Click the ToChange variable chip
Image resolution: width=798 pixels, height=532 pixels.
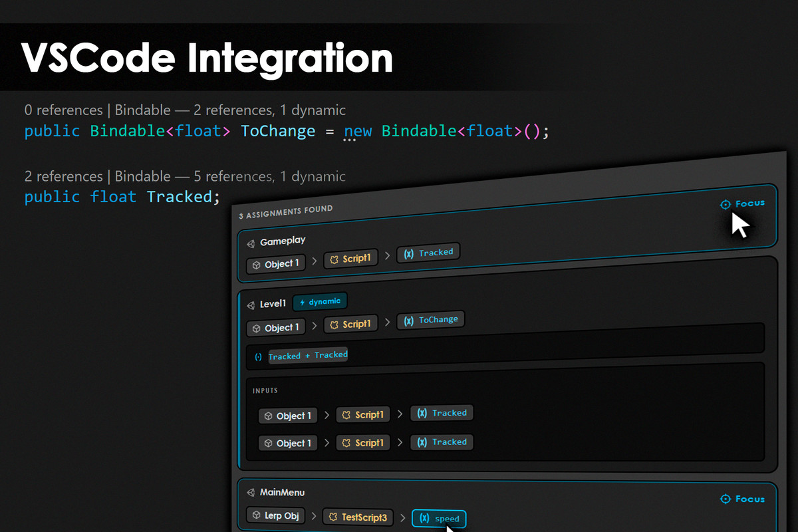tap(431, 320)
